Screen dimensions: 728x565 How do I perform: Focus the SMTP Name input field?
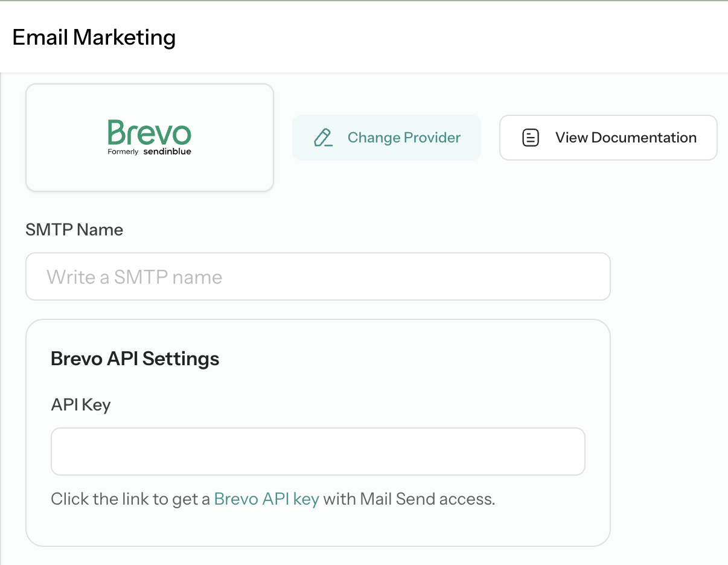coord(318,276)
